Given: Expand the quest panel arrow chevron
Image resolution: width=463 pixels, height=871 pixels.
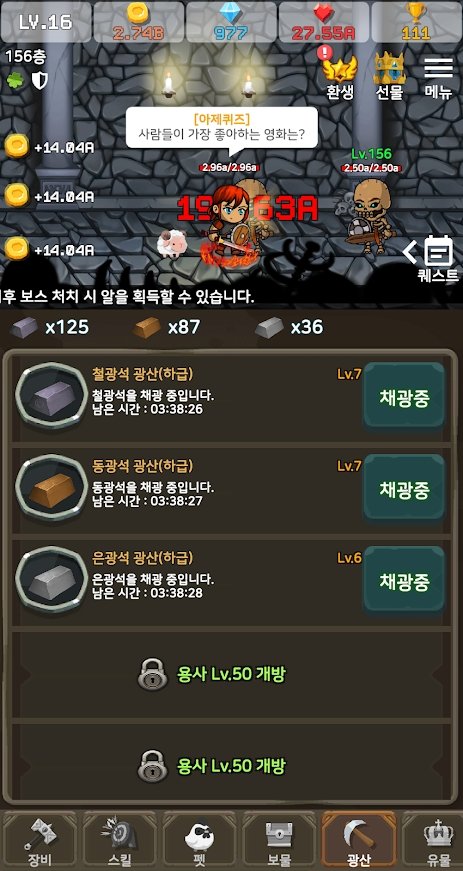Looking at the screenshot, I should pos(410,252).
